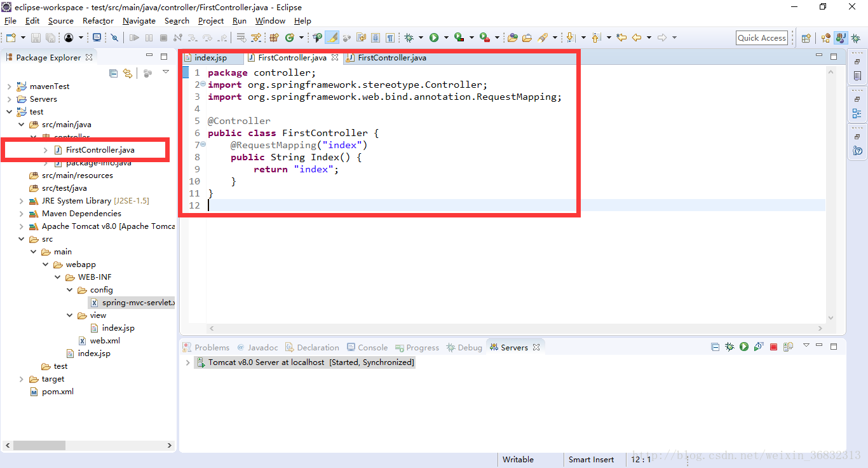Start the server with green Servers-view icon
Screen dimensions: 868x468
point(744,347)
